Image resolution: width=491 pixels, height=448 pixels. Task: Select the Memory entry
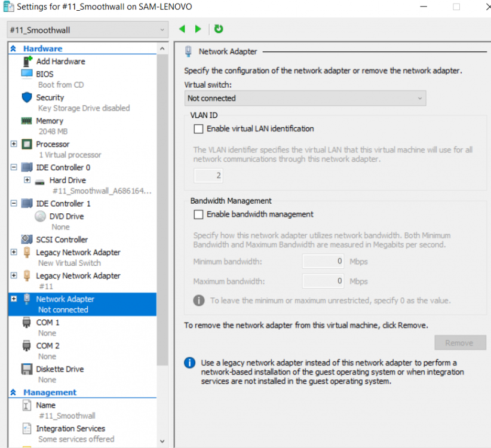click(50, 121)
